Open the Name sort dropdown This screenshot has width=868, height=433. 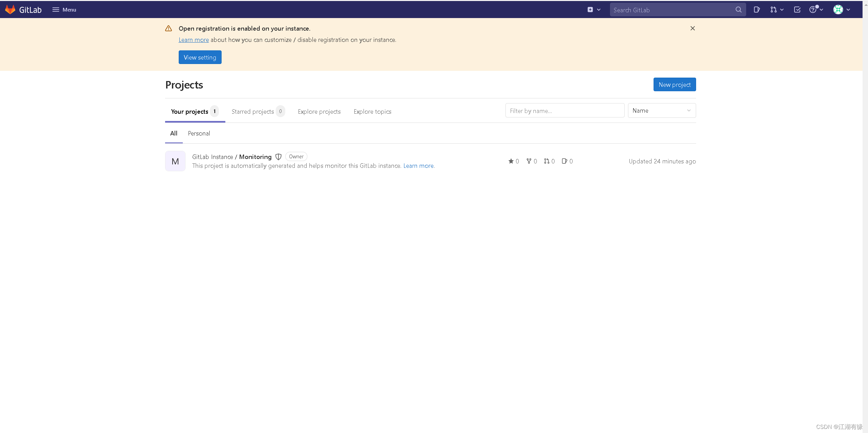click(661, 110)
